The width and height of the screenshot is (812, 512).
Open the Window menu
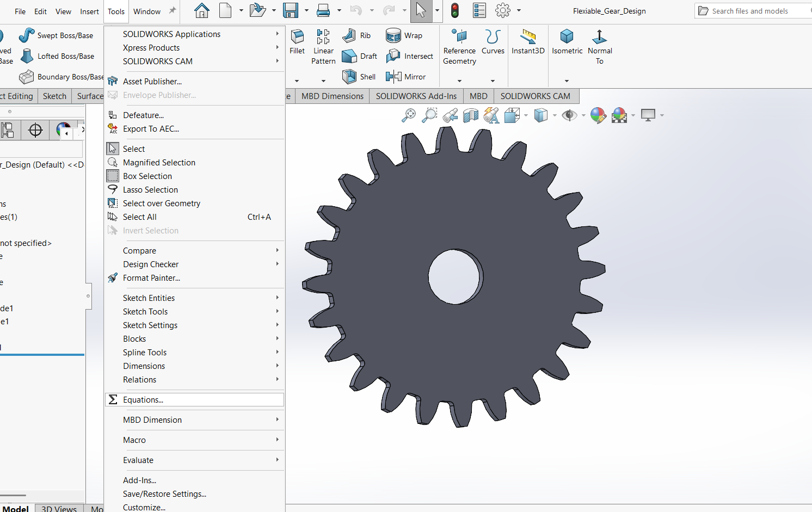click(147, 11)
